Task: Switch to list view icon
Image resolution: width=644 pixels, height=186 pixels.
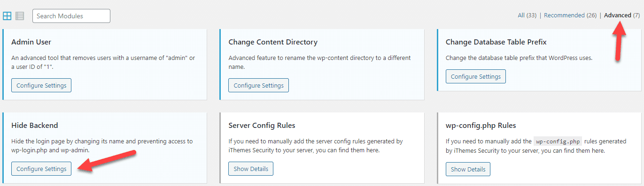Action: (x=20, y=16)
